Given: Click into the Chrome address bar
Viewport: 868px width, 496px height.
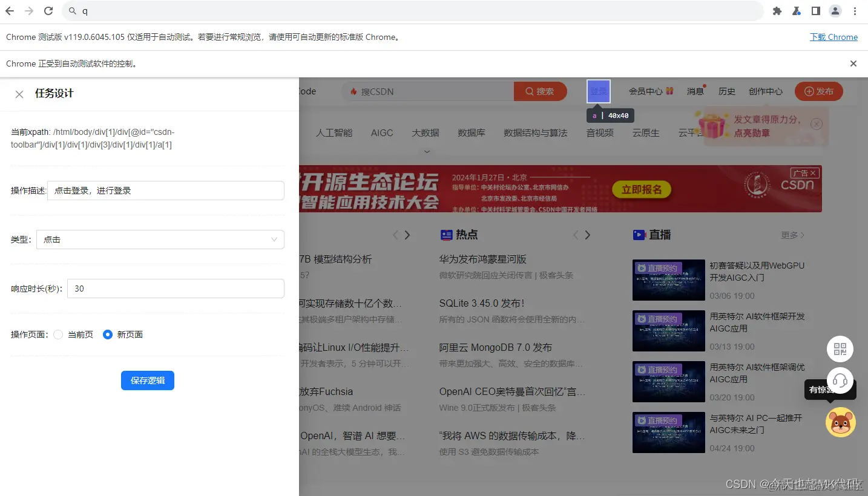Looking at the screenshot, I should [413, 11].
